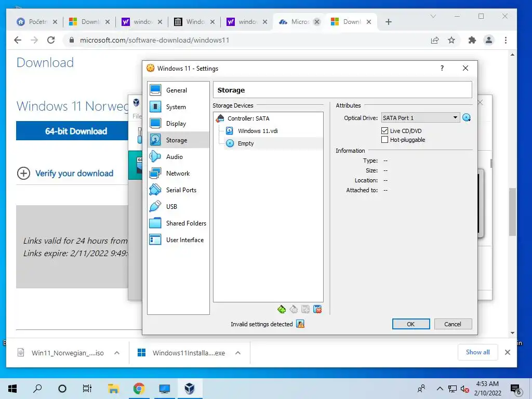This screenshot has width=532, height=399.
Task: Open Audio settings category
Action: point(178,157)
